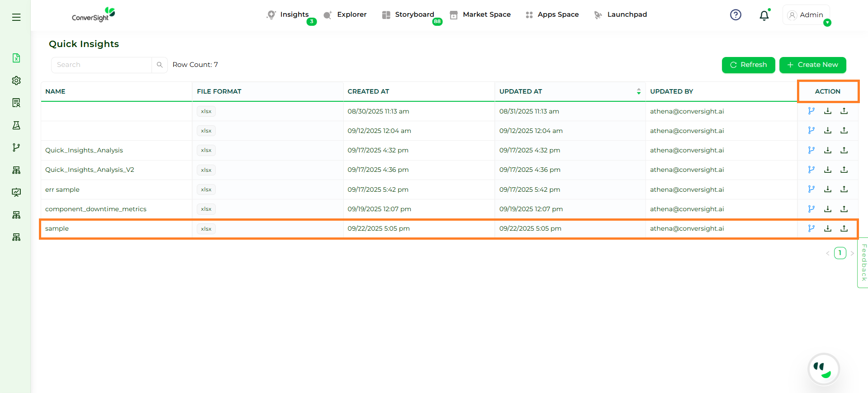This screenshot has width=868, height=393.
Task: Switch to the Market Space tab
Action: (x=486, y=14)
